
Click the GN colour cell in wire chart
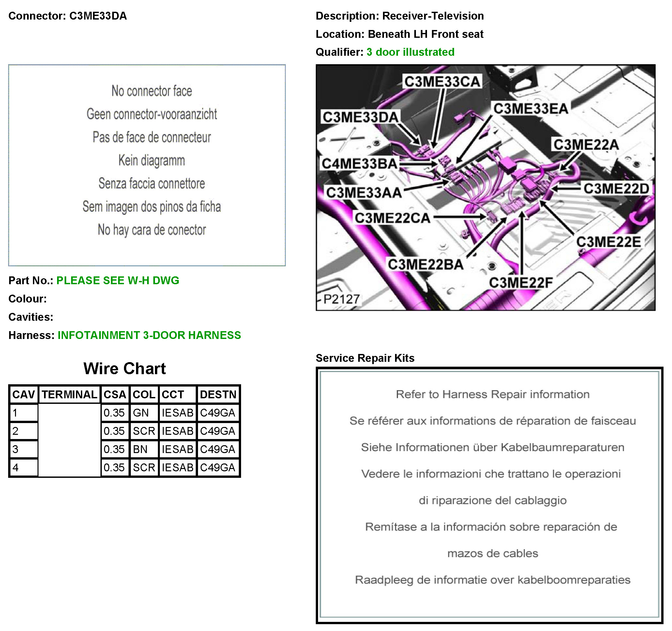141,413
